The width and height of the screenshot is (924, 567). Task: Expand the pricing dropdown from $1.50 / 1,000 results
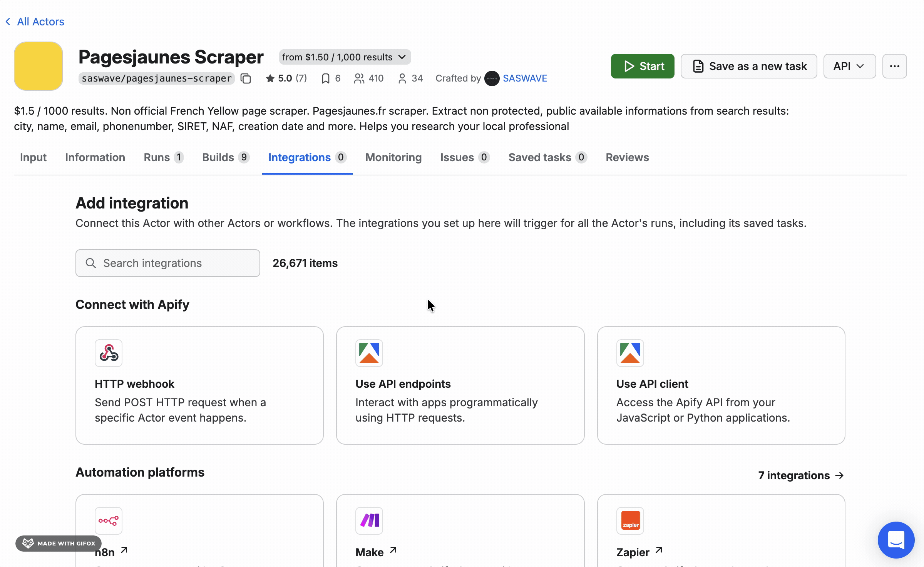click(345, 57)
